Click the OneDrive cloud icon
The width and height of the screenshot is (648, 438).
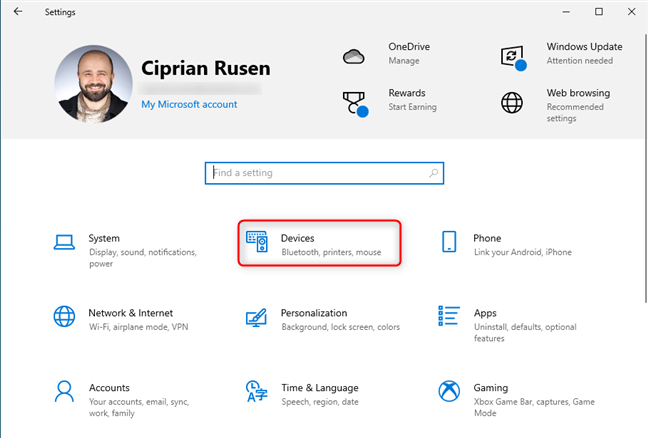354,54
